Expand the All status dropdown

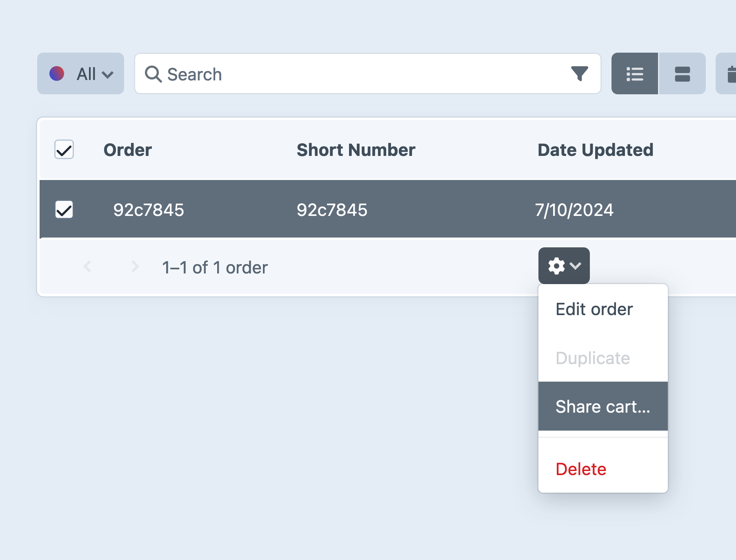click(x=87, y=73)
